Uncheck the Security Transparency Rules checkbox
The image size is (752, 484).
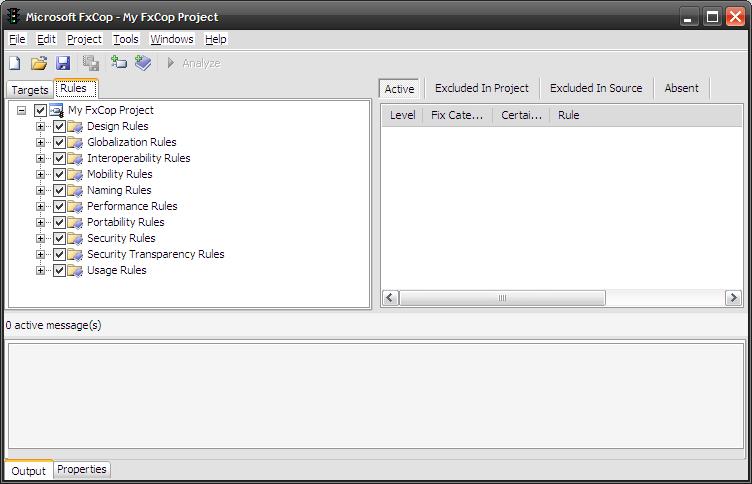[x=59, y=254]
